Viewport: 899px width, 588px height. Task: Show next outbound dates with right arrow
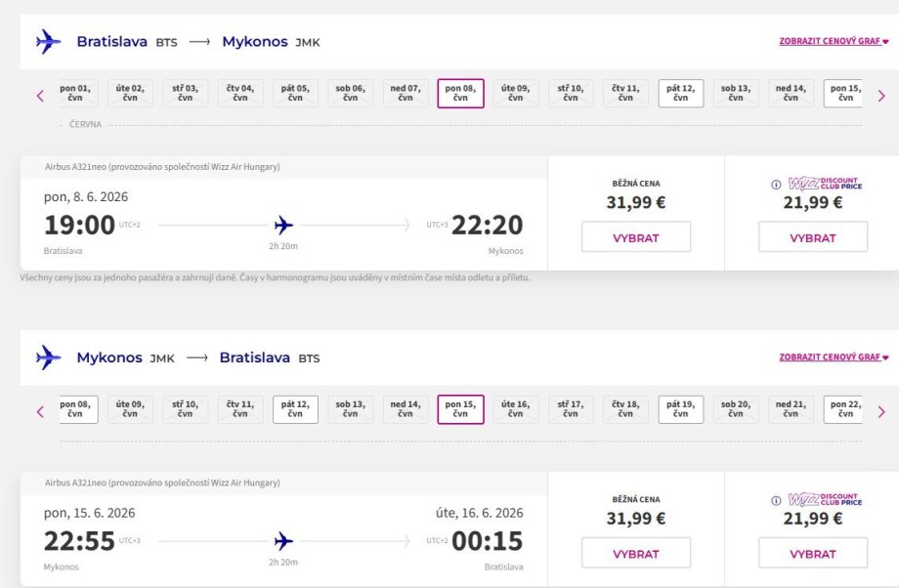pyautogui.click(x=881, y=96)
